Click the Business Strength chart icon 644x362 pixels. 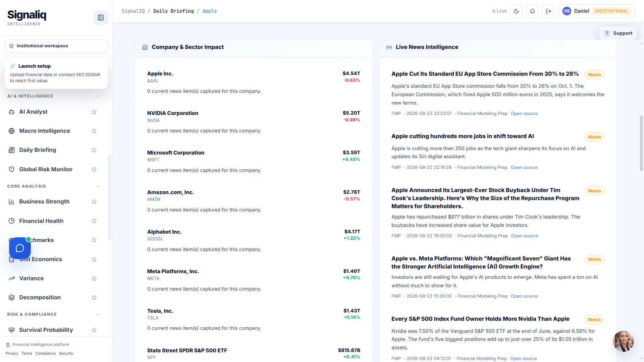coord(12,202)
